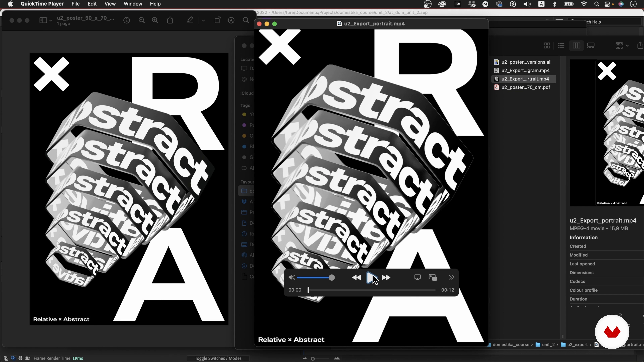Open Spotlight search in menu bar
644x362 pixels.
coord(597,4)
